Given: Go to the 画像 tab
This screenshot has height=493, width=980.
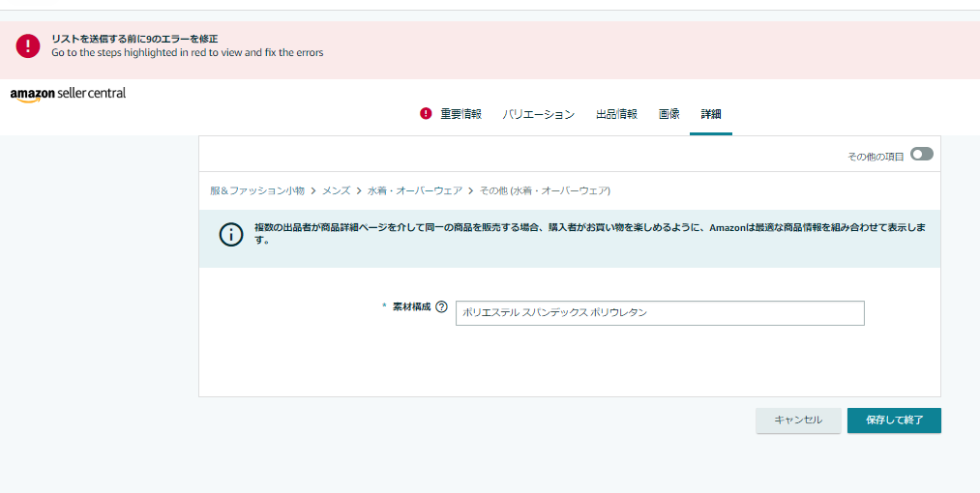Looking at the screenshot, I should coord(668,114).
